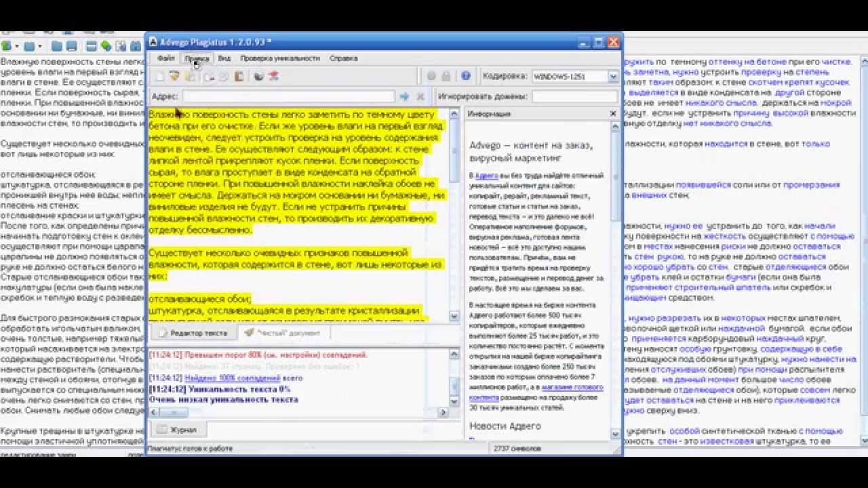Click the Адвего link in info panel
This screenshot has height=488, width=868.
point(487,176)
